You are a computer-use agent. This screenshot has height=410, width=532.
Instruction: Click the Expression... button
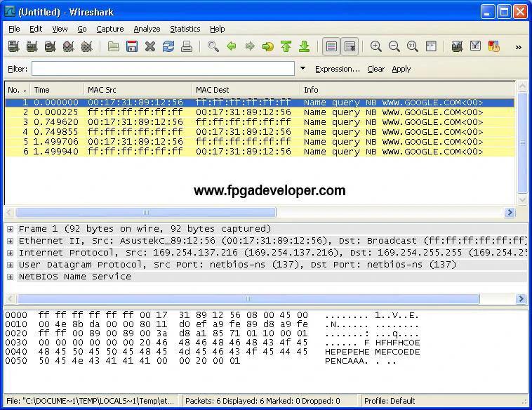pyautogui.click(x=337, y=69)
